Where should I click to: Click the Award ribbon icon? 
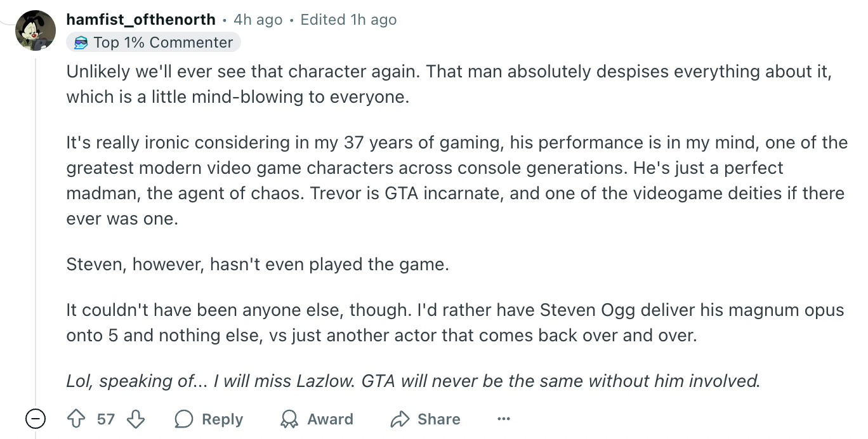click(289, 419)
